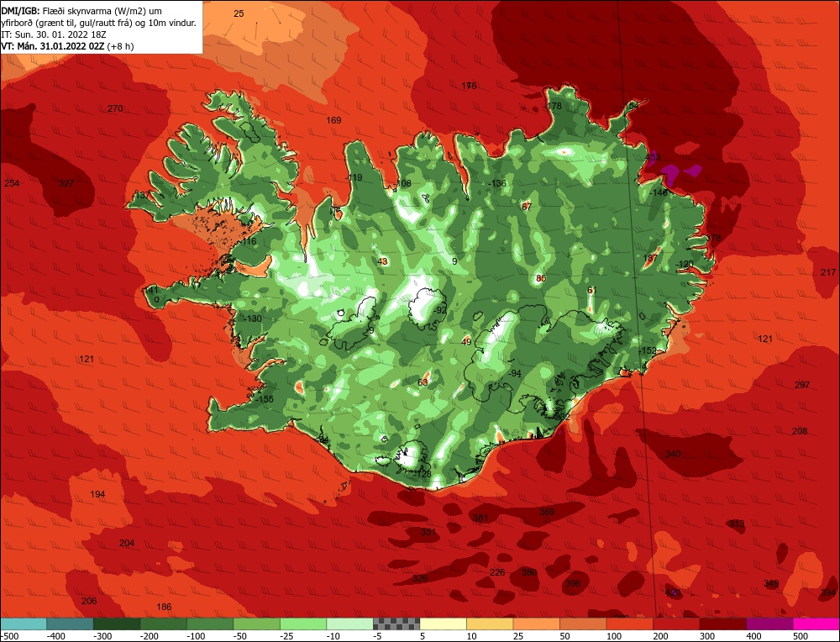The height and width of the screenshot is (642, 840).
Task: Click the value 420 near the bottom
Action: point(673,592)
